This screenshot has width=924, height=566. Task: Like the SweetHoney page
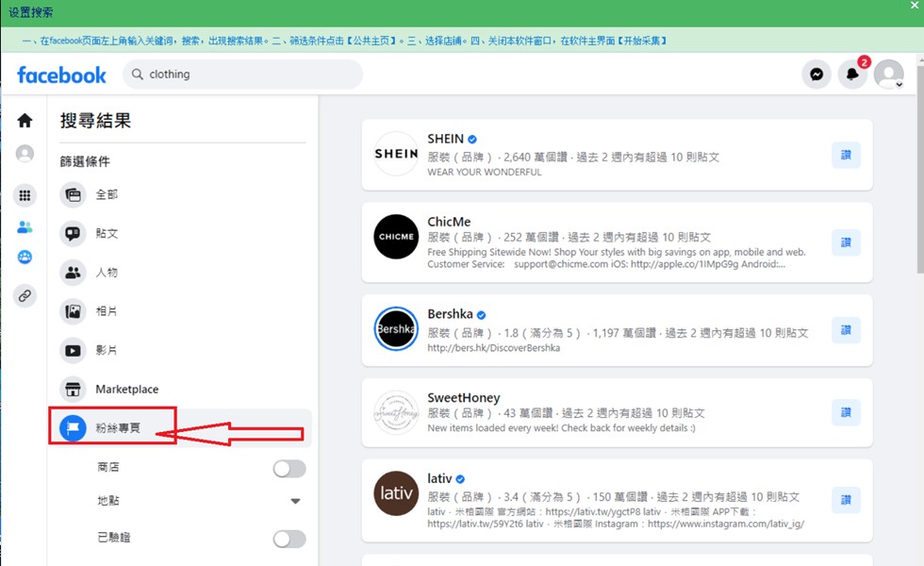pyautogui.click(x=846, y=412)
